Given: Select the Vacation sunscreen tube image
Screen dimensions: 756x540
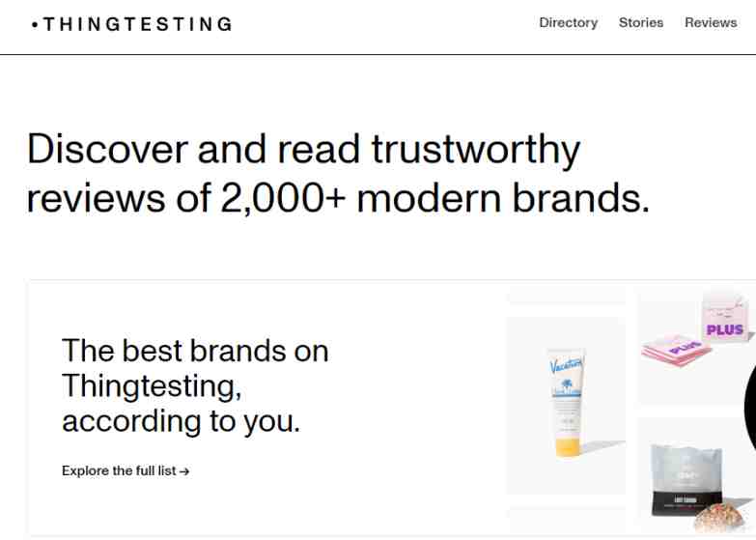Looking at the screenshot, I should coord(566,406).
